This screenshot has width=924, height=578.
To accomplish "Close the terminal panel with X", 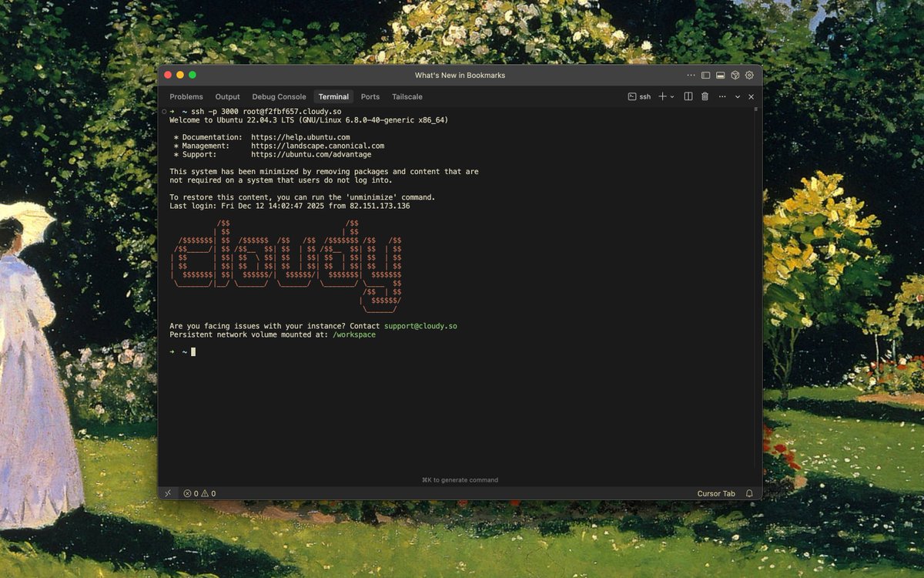I will [x=751, y=96].
